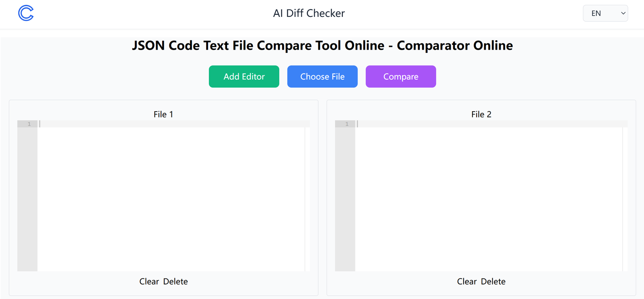644x299 pixels.
Task: Click the File 2 editor vertical scrollbar
Action: [625, 197]
